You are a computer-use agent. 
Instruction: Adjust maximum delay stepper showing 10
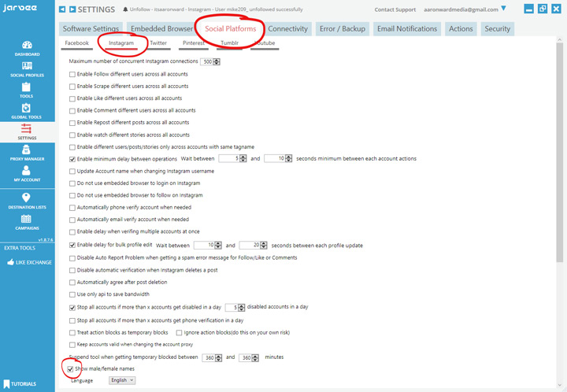tap(288, 158)
